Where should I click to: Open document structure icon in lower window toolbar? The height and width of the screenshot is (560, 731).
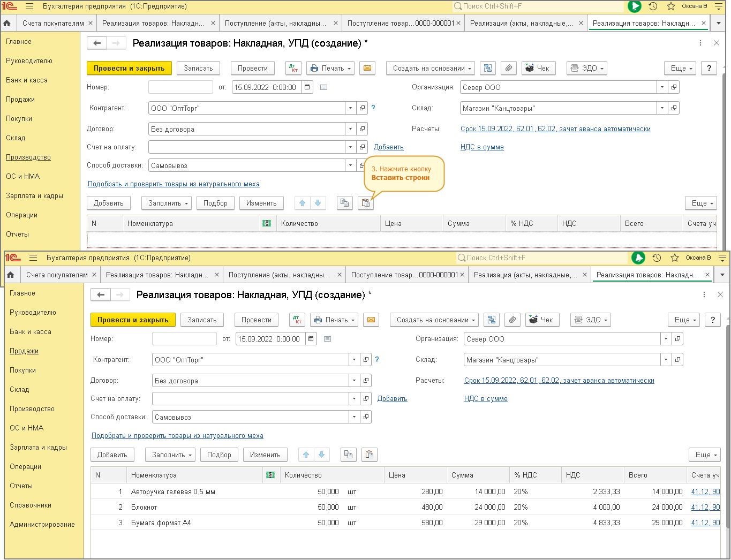tap(492, 320)
